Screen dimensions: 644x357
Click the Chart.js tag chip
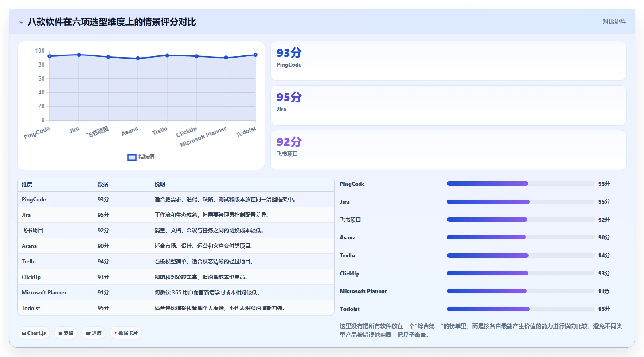(x=34, y=333)
